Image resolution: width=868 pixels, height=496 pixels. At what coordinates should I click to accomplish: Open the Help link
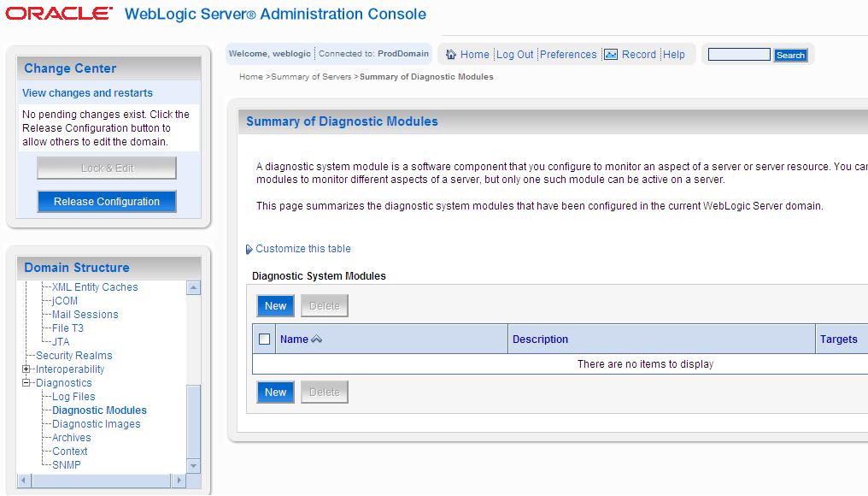tap(674, 55)
